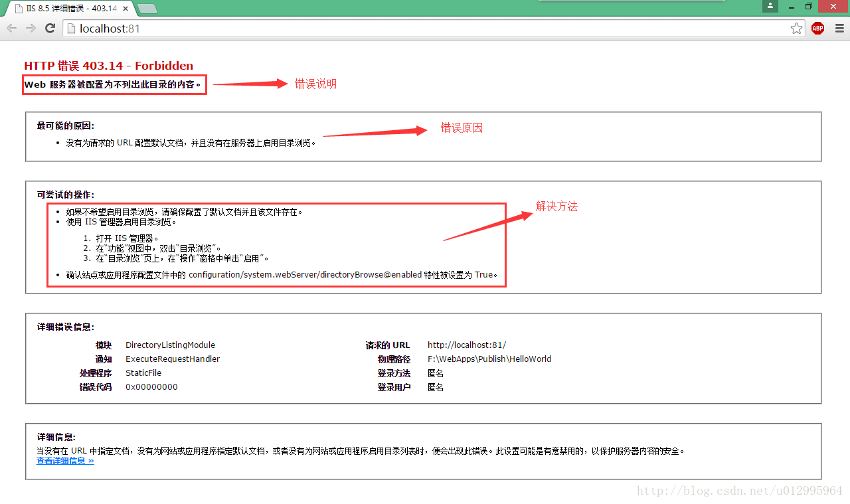Click the page icon in address bar

pos(72,29)
